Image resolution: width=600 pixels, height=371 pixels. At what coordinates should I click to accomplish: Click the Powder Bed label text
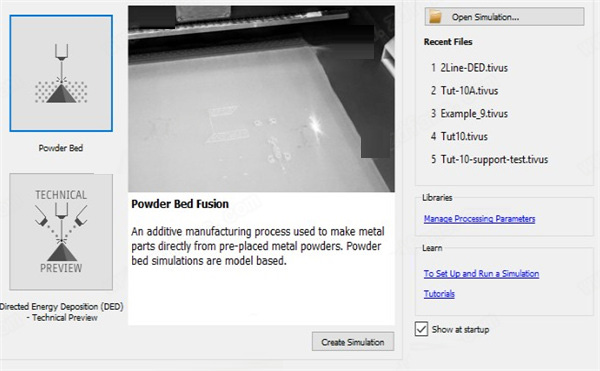click(61, 148)
